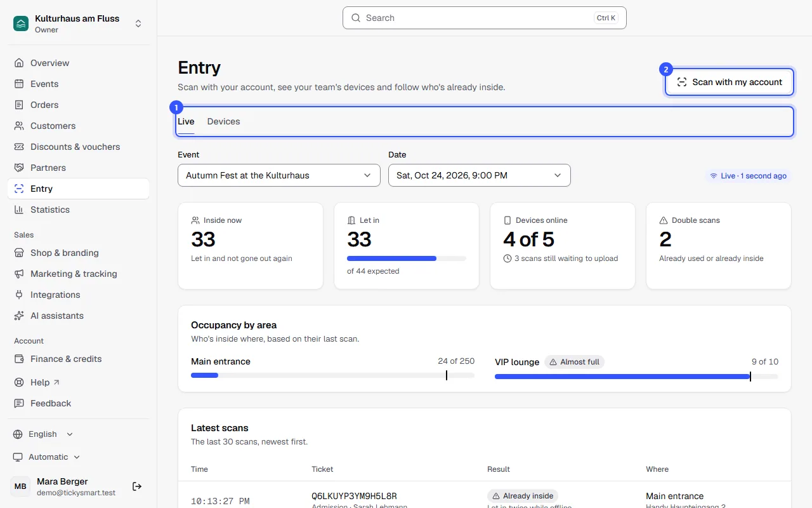The height and width of the screenshot is (508, 812).
Task: Open the Automatic theme dropdown
Action: (47, 457)
